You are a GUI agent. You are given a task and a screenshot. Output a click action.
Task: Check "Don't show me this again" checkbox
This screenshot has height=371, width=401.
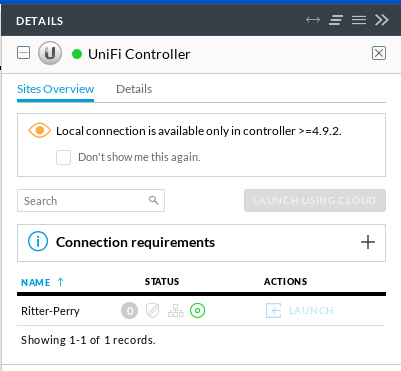63,157
